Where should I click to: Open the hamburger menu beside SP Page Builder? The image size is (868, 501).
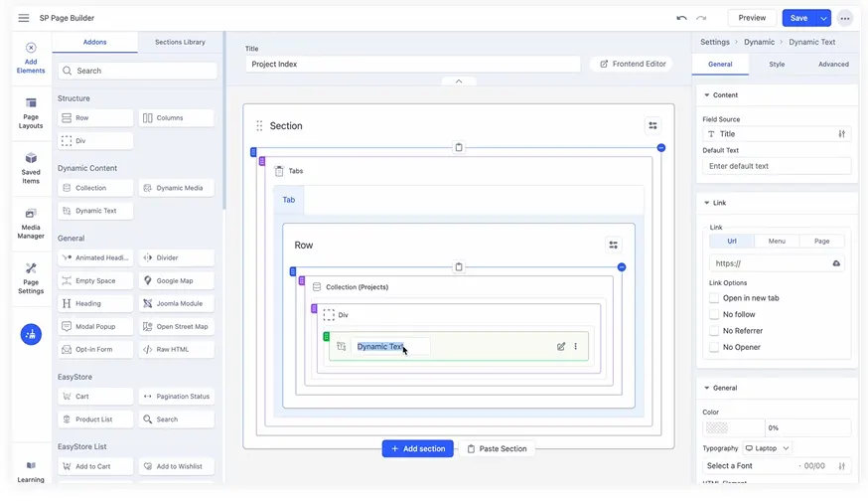tap(24, 18)
